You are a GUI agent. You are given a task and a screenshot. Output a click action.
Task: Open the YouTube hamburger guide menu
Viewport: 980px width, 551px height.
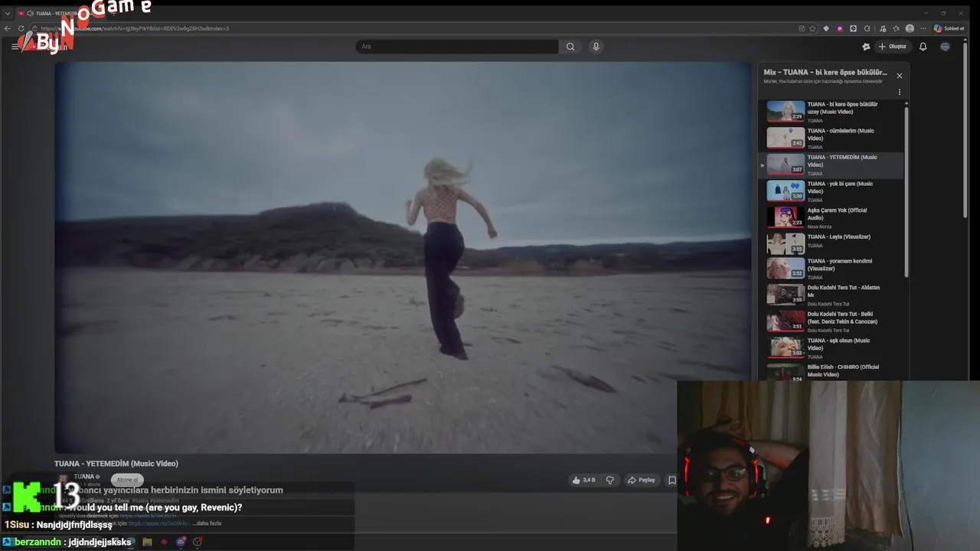coord(15,47)
